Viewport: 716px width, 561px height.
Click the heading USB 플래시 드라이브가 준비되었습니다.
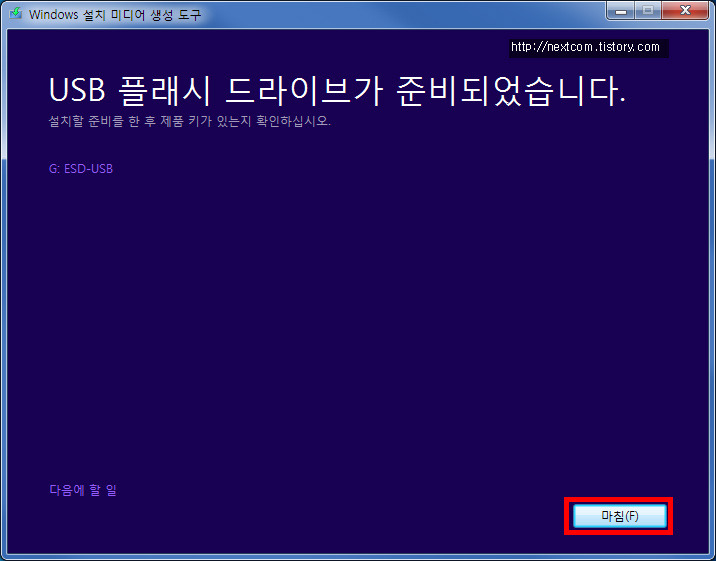[337, 91]
